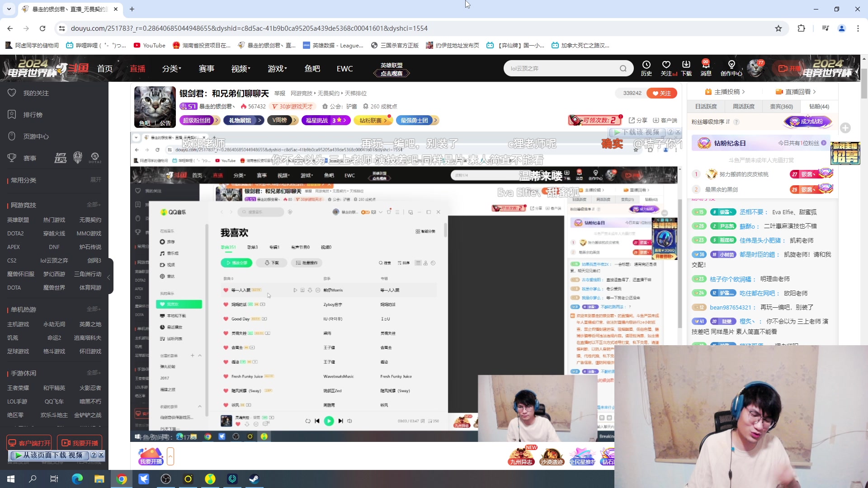Viewport: 868px width, 488px height.
Task: Toggle 展开 for 常用分类 section
Action: point(95,179)
